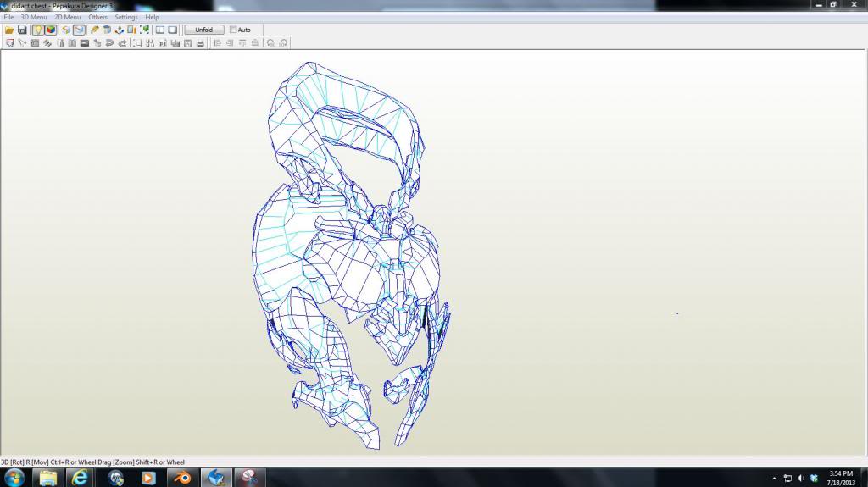Switch to single window layout icon
This screenshot has height=487, width=868.
(173, 30)
